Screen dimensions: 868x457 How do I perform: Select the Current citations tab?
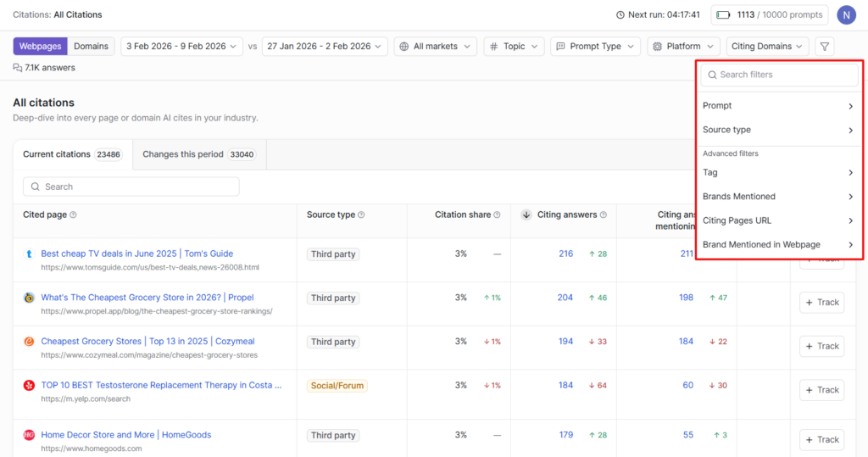(73, 154)
